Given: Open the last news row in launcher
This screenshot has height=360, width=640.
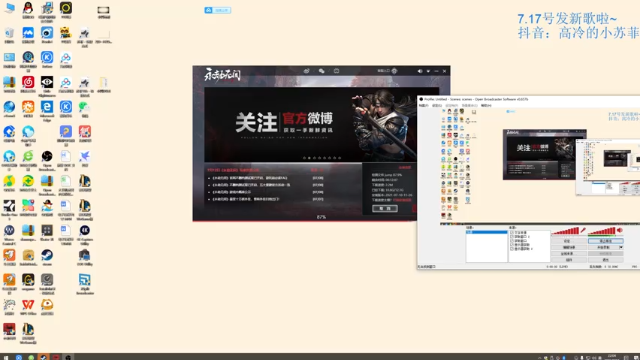Looking at the screenshot, I should coord(265,199).
